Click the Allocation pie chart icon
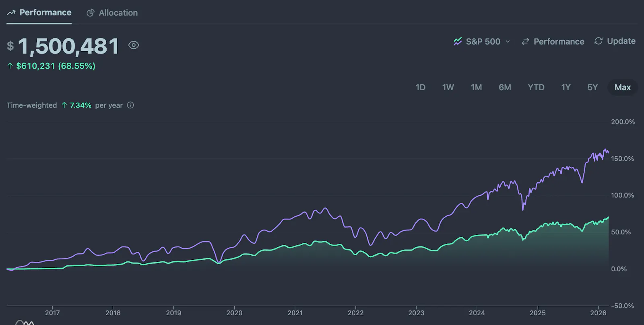 coord(91,13)
